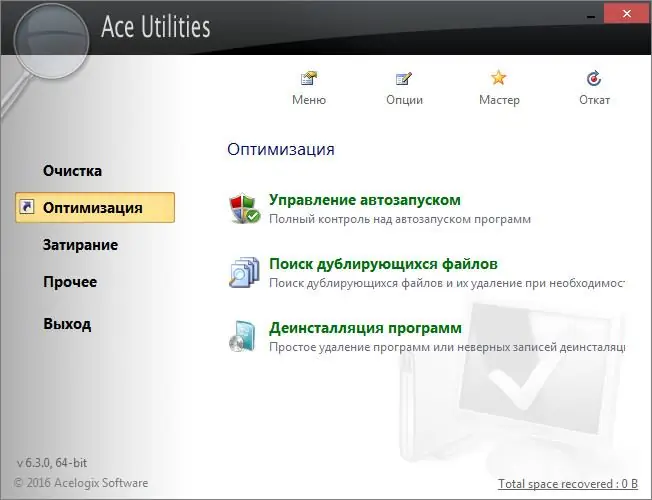
Task: Select the Оптимизация sidebar section
Action: point(95,207)
